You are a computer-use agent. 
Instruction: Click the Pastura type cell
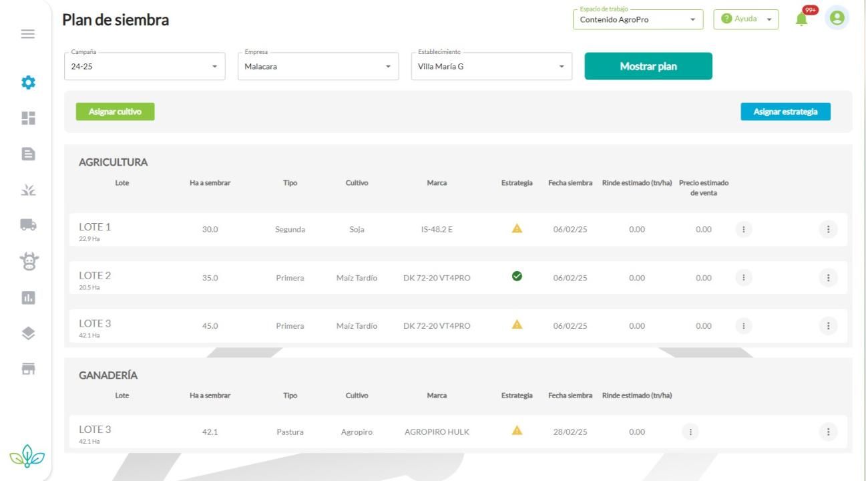click(x=290, y=432)
